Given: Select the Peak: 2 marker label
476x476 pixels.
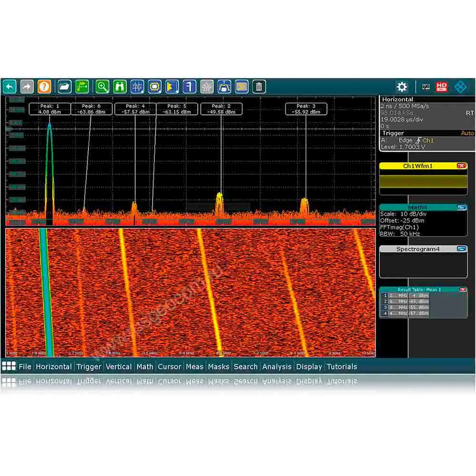Looking at the screenshot, I should (221, 109).
